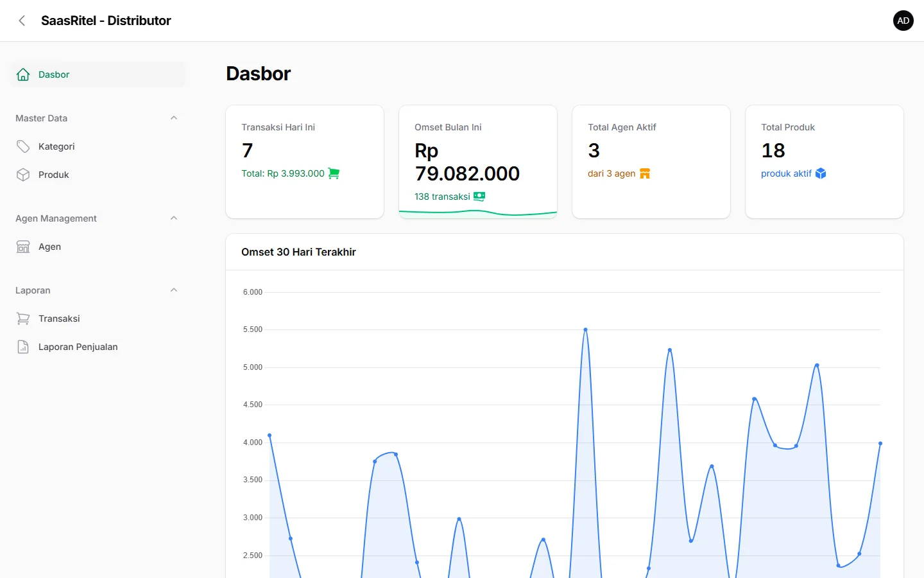Image resolution: width=924 pixels, height=578 pixels.
Task: Select the Transaksi Hari Ini card
Action: [305, 162]
